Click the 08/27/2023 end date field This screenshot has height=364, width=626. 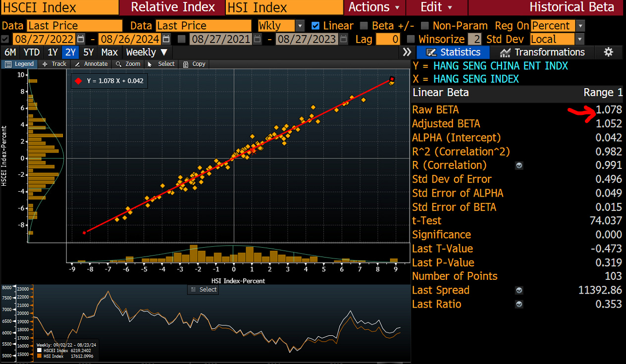(307, 39)
